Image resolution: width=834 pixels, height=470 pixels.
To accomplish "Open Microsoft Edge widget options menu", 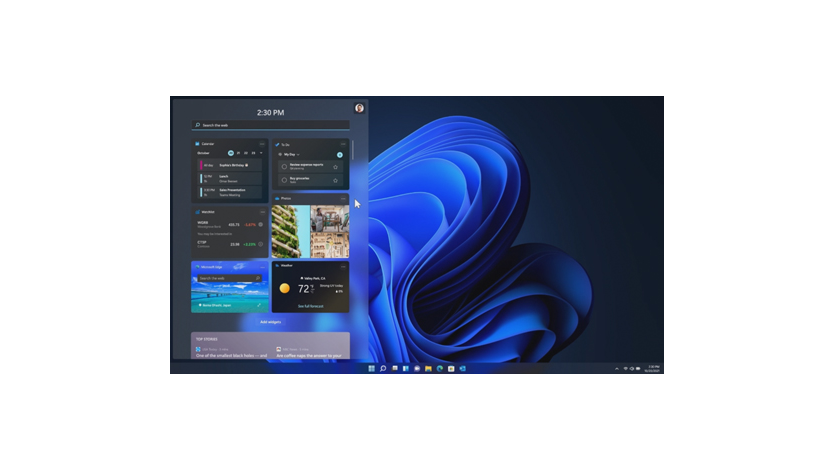I will (262, 267).
